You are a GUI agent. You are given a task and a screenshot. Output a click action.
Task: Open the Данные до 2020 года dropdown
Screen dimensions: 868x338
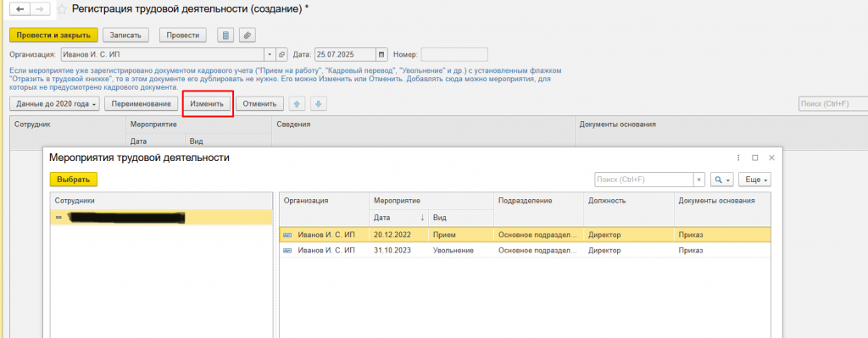55,103
